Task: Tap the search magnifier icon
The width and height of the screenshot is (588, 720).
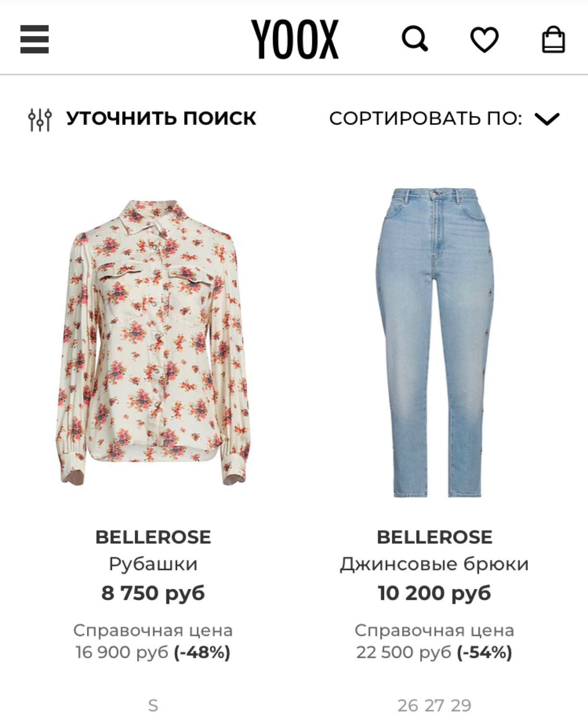Action: point(415,39)
